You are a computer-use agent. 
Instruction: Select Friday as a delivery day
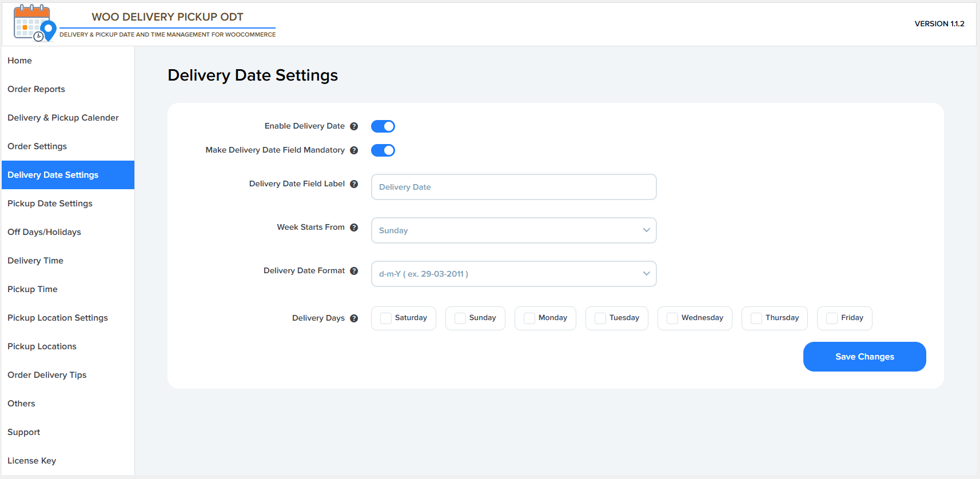click(832, 318)
